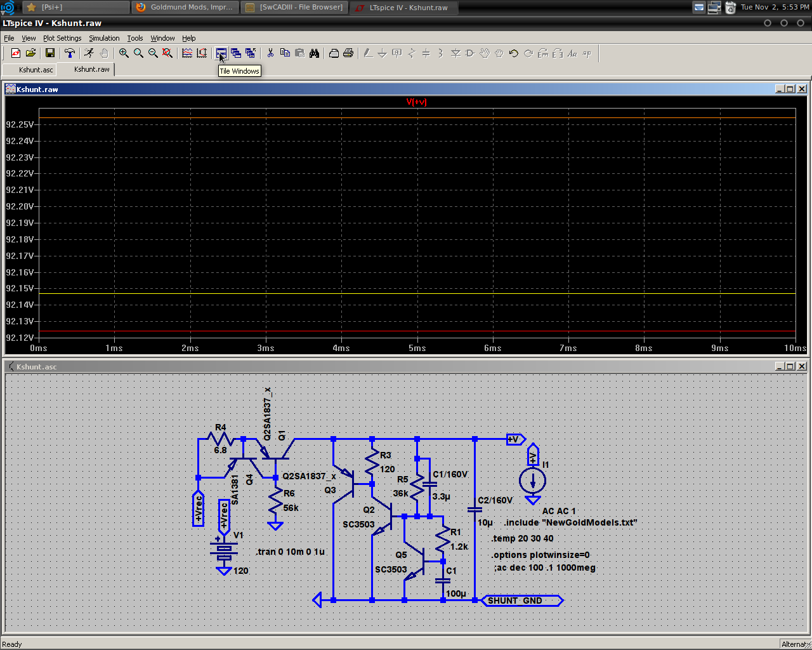812x650 pixels.
Task: Click the '.options plotwinsize=0' text
Action: pyautogui.click(x=540, y=555)
